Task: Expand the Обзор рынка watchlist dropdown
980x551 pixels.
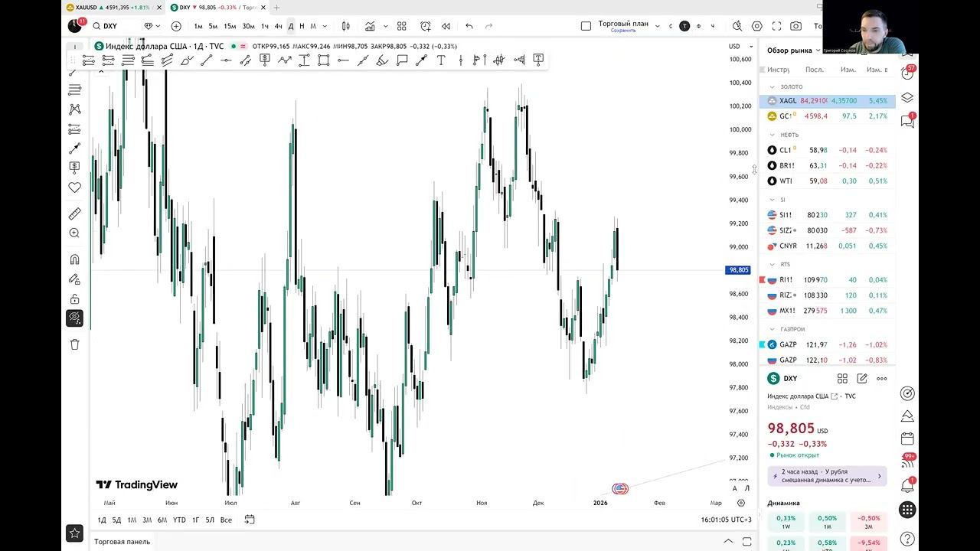Action: tap(794, 51)
